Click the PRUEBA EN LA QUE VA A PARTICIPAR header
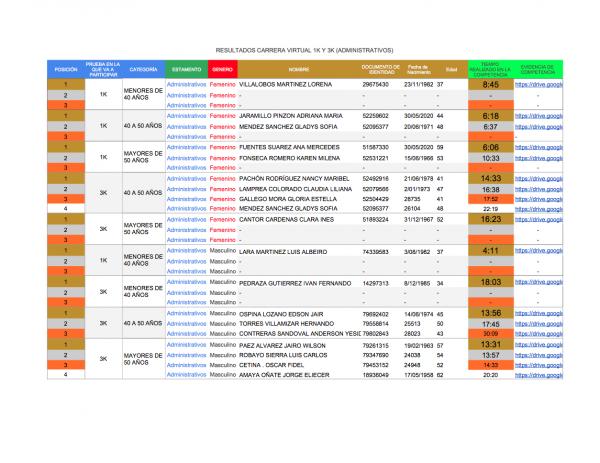This screenshot has width=600, height=463. [x=103, y=70]
